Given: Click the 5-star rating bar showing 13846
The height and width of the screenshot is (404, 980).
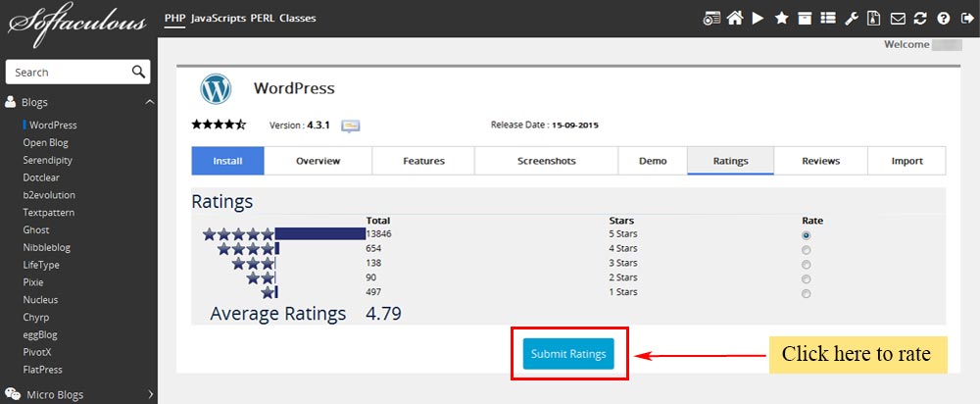Looking at the screenshot, I should click(320, 234).
